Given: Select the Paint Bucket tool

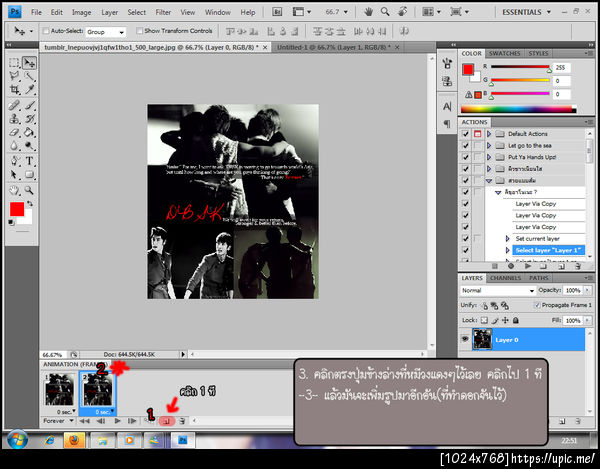Looking at the screenshot, I should pyautogui.click(x=29, y=132).
